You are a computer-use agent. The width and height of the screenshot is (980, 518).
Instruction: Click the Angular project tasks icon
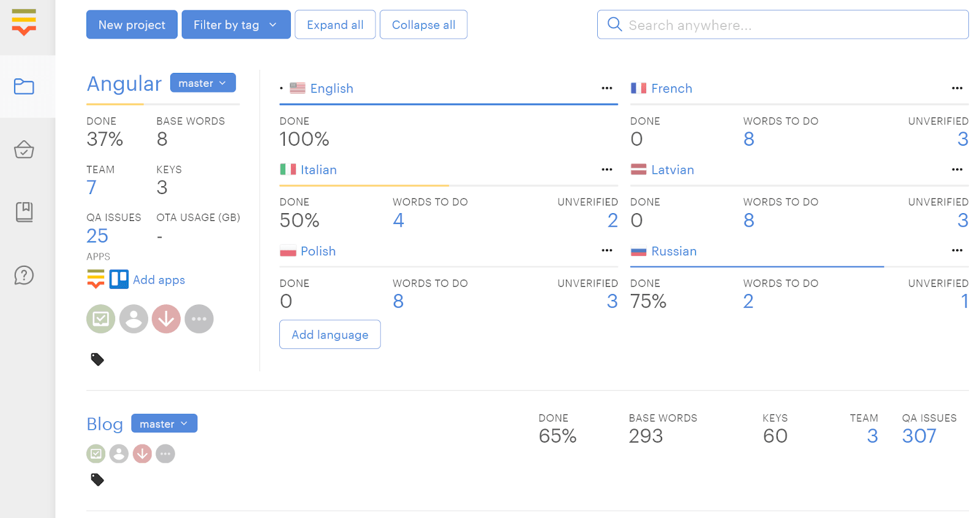coord(100,319)
